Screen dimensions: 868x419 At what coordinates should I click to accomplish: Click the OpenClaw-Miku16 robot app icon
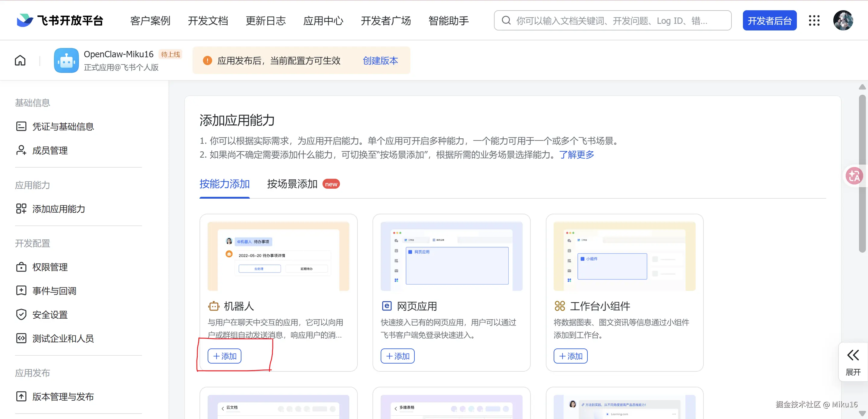point(66,61)
